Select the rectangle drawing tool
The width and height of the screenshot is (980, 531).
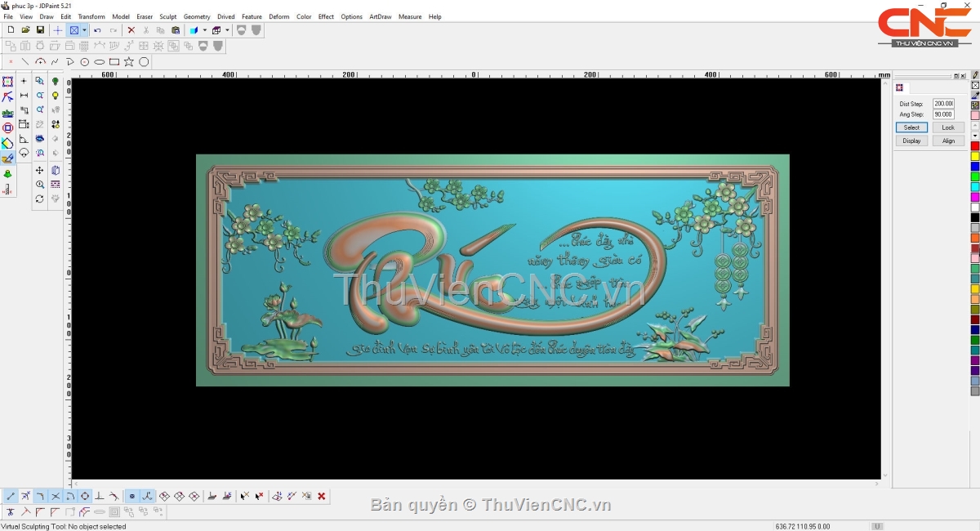point(114,62)
